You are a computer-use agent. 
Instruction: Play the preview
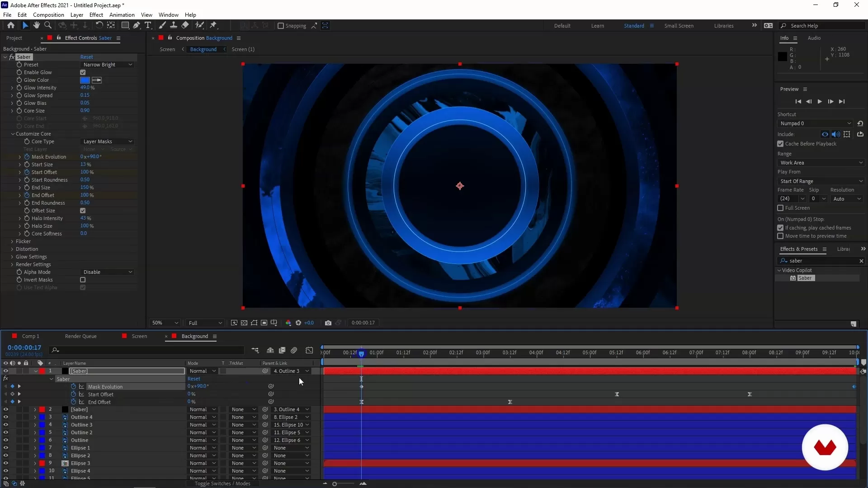coord(820,102)
